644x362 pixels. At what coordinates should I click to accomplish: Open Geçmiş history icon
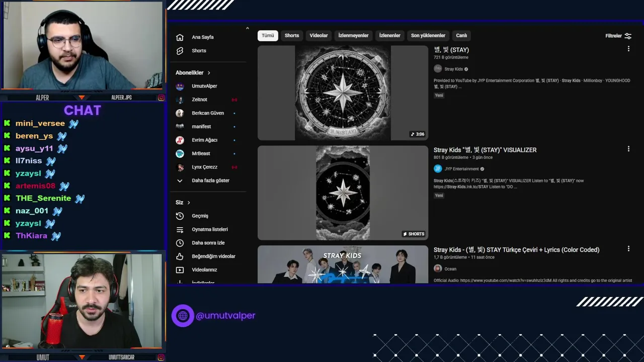coord(180,216)
